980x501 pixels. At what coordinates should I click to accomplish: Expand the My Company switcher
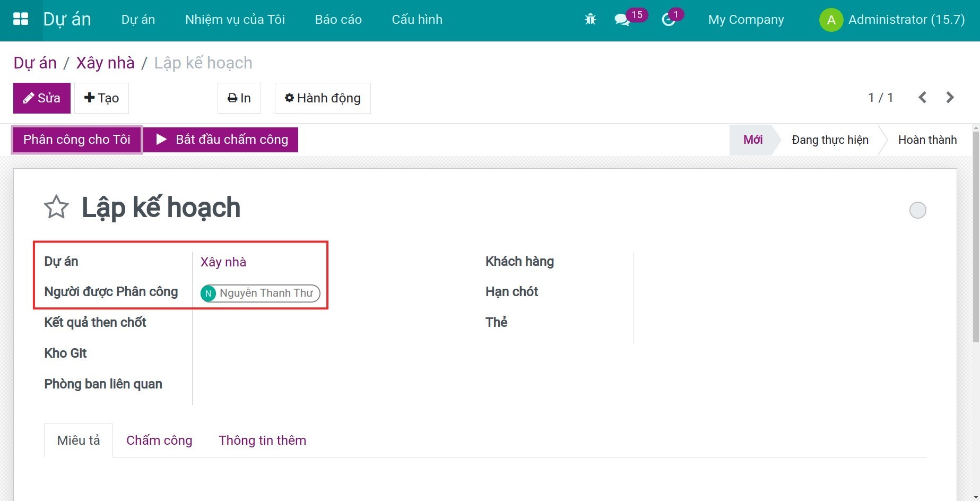coord(745,20)
